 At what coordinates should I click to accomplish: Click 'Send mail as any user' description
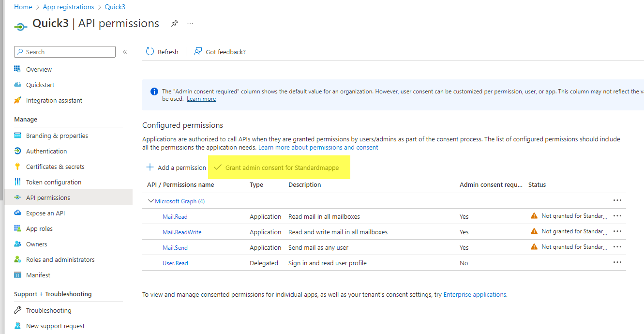318,247
